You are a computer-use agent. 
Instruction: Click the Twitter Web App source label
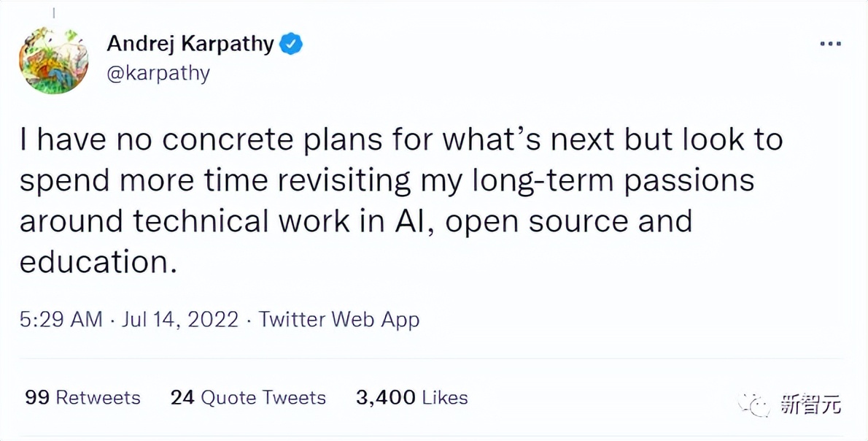pos(339,319)
